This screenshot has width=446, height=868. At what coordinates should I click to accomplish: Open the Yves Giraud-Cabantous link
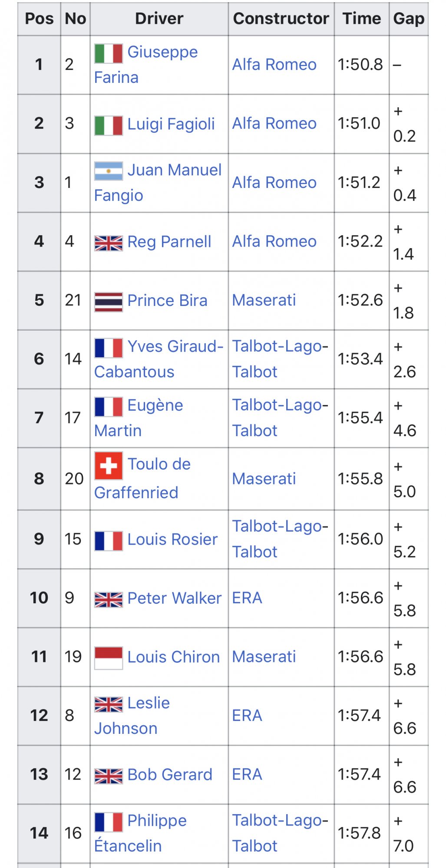point(159,359)
